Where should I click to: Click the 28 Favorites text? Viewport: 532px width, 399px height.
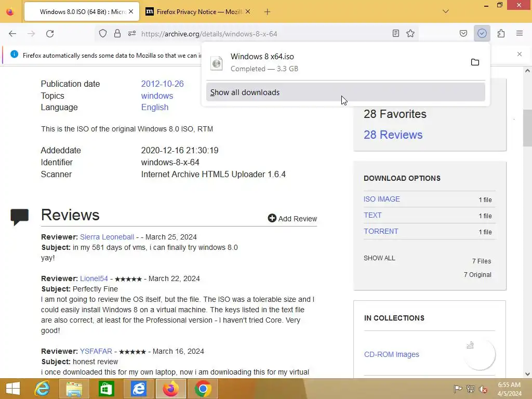(395, 114)
